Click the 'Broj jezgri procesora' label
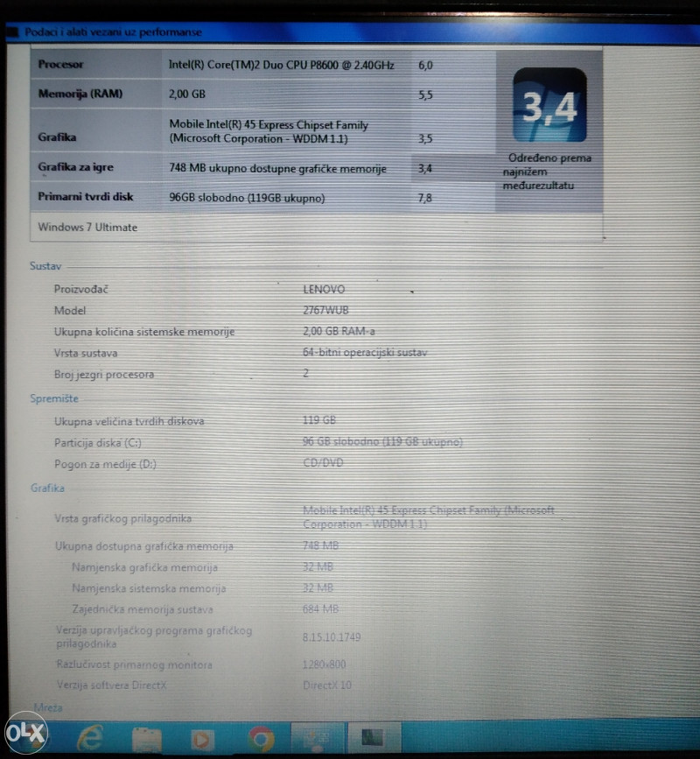This screenshot has width=700, height=759. (104, 374)
